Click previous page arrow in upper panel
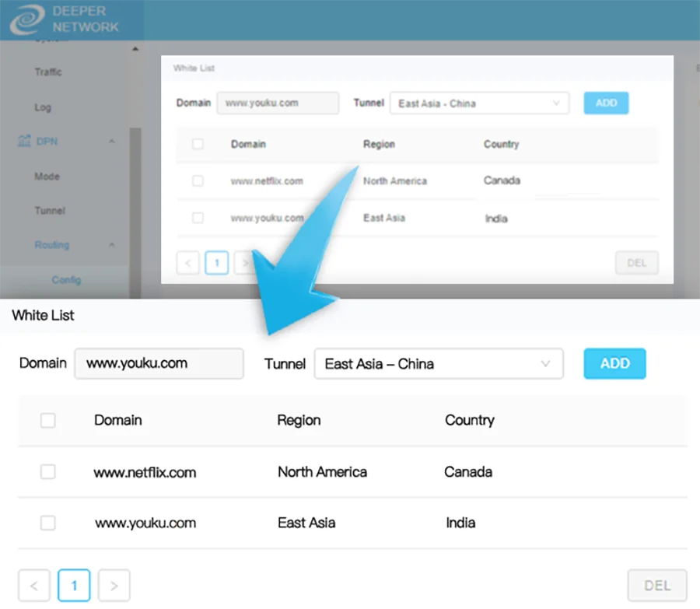 point(188,263)
